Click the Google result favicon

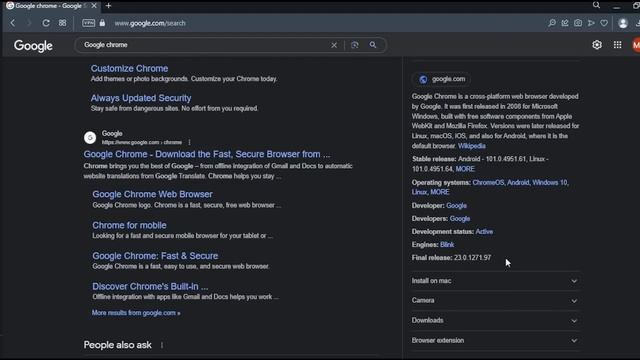(90, 138)
